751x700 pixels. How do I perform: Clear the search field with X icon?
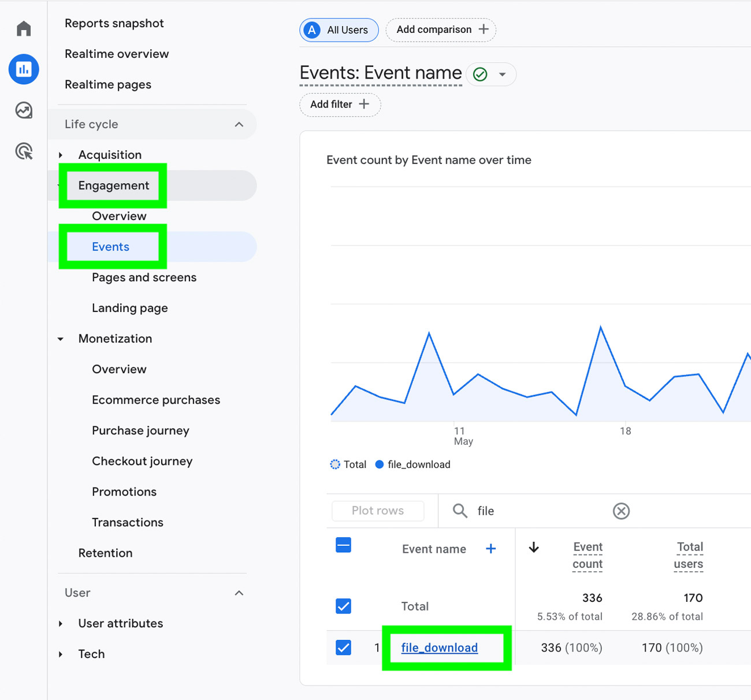pyautogui.click(x=621, y=511)
